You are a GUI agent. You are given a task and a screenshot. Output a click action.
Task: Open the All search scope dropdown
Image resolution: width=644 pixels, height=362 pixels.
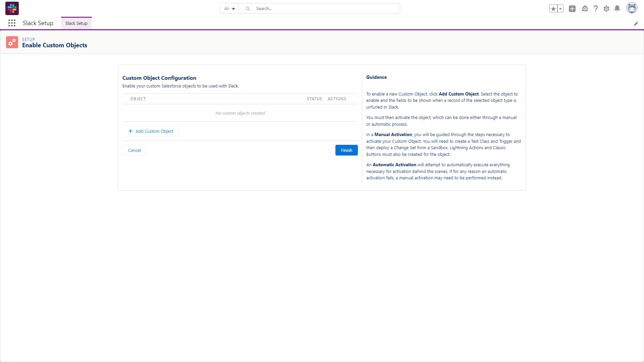pos(229,9)
